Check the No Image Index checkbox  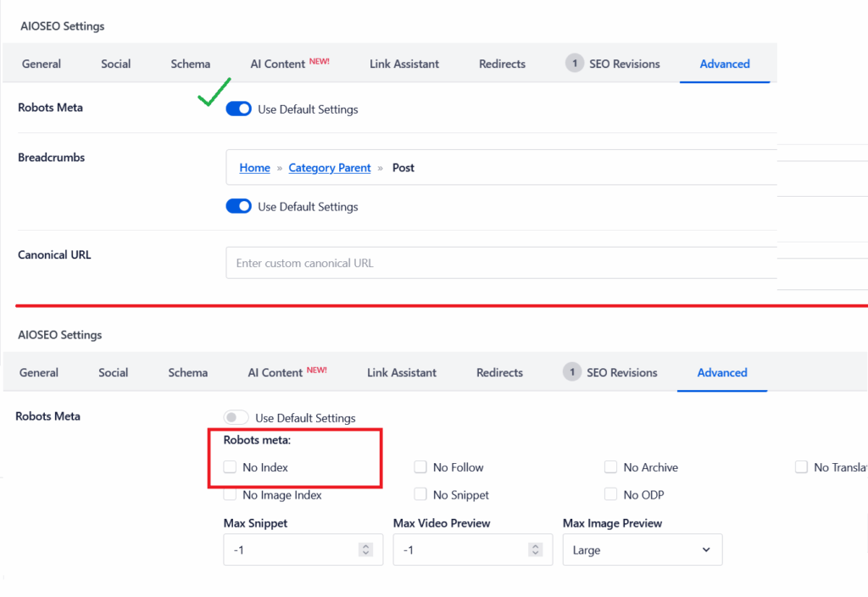tap(230, 494)
